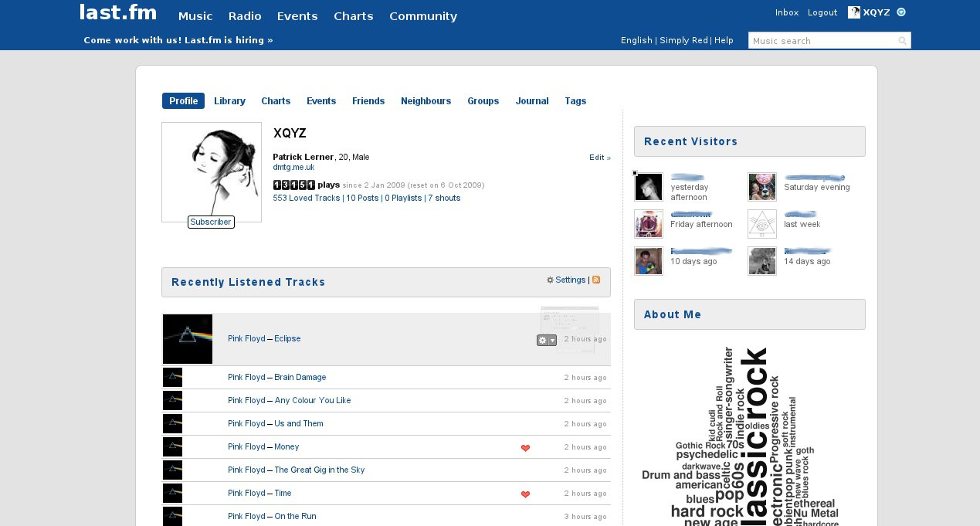980x526 pixels.
Task: Open the Music menu in header
Action: (x=195, y=16)
